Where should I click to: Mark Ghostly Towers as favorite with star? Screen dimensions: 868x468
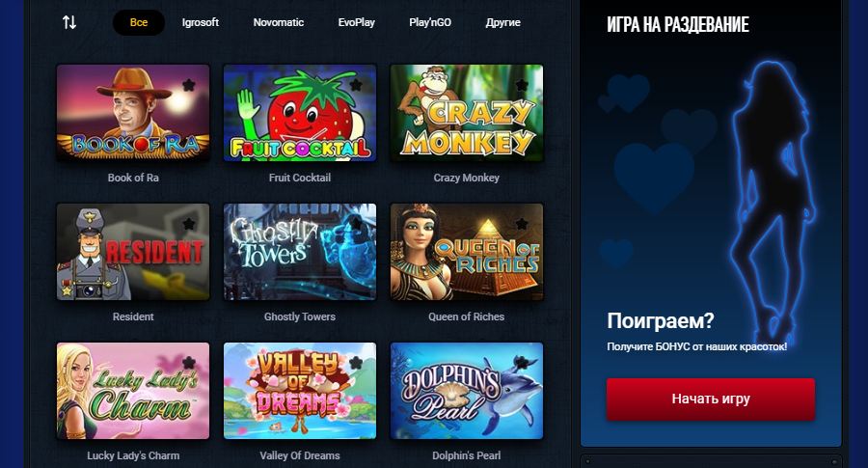(x=355, y=224)
